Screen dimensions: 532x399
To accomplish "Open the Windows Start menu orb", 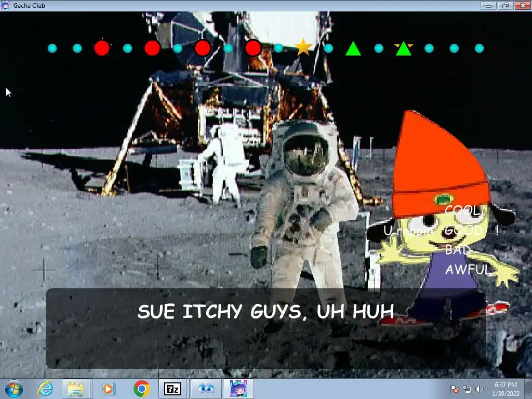I will 14,389.
